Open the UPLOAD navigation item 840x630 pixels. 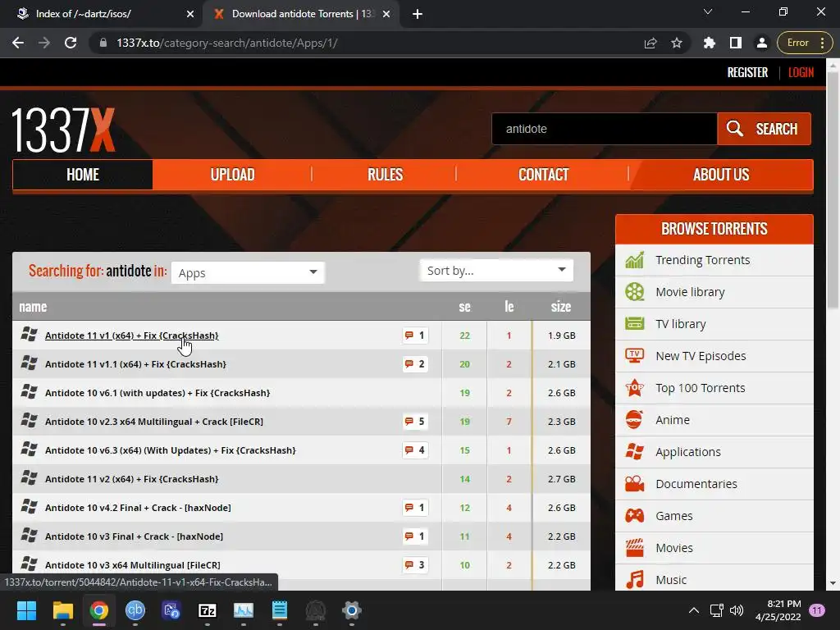(232, 175)
